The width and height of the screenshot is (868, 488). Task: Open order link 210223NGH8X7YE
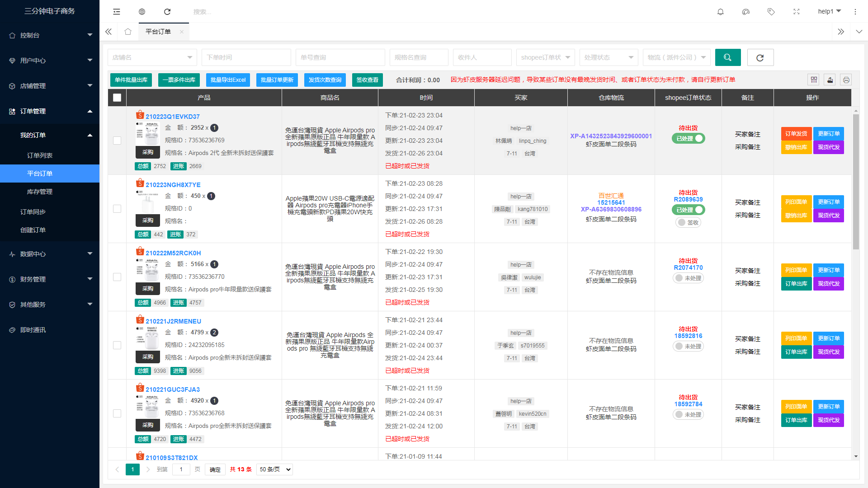[173, 185]
